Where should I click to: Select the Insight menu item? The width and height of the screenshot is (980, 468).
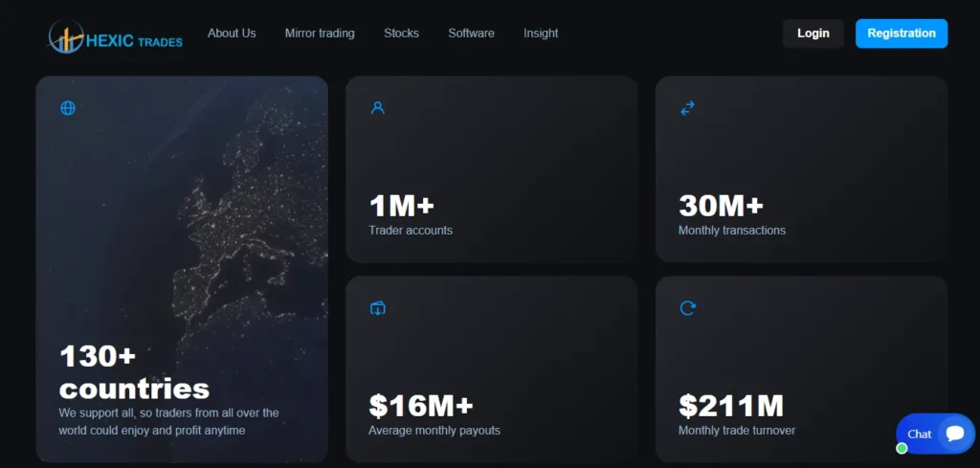(541, 33)
